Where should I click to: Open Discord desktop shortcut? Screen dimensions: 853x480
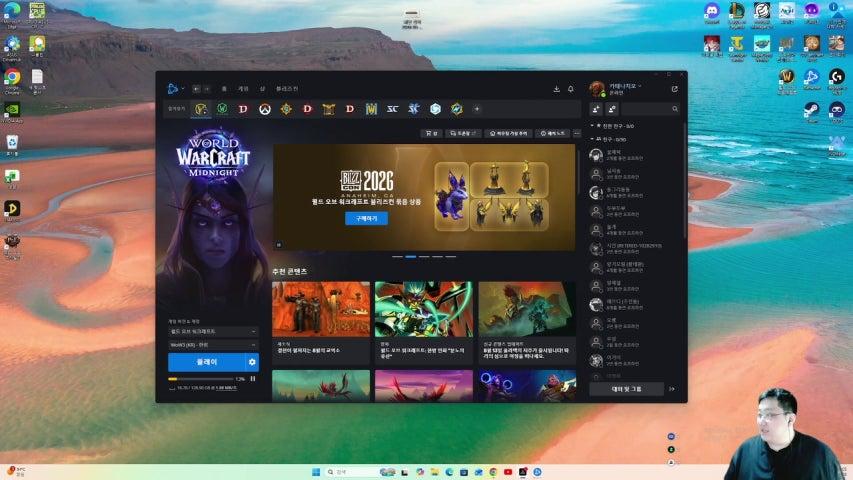[x=712, y=13]
